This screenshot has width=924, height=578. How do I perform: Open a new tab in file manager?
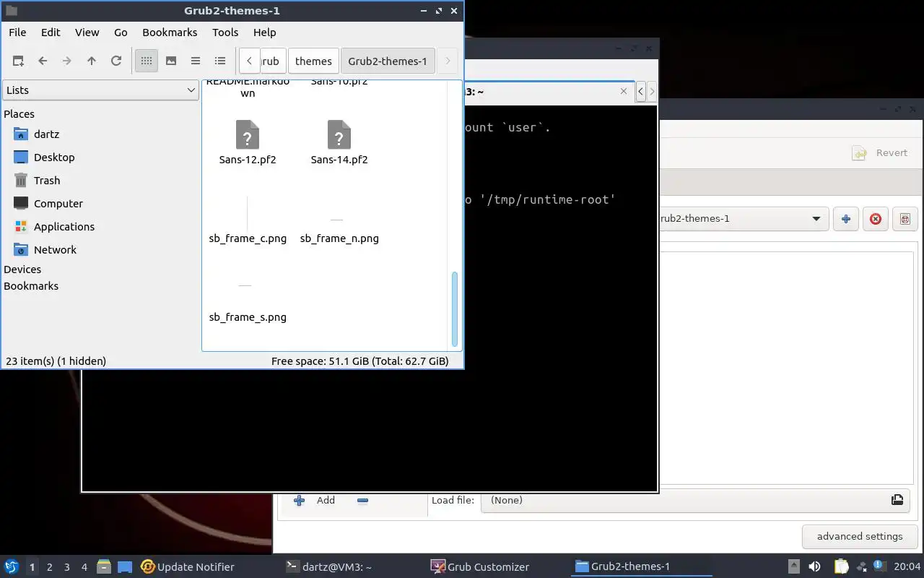click(18, 61)
